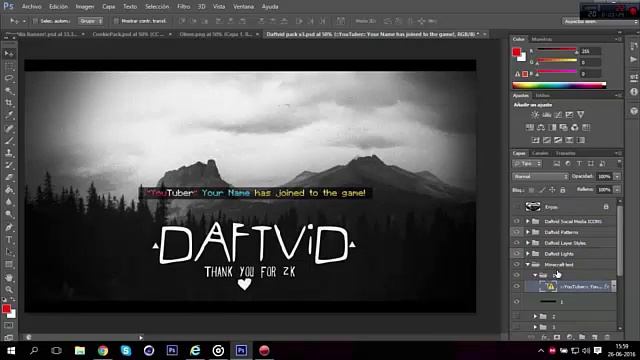The width and height of the screenshot is (640, 360).
Task: Switch to the Canales tab
Action: tap(540, 153)
